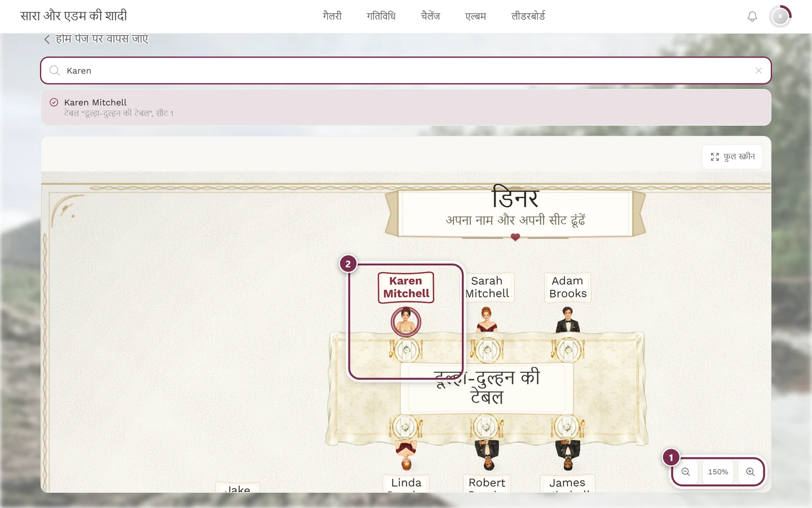
Task: Click the checkmark icon beside Karen Mitchell result
Action: pyautogui.click(x=54, y=102)
